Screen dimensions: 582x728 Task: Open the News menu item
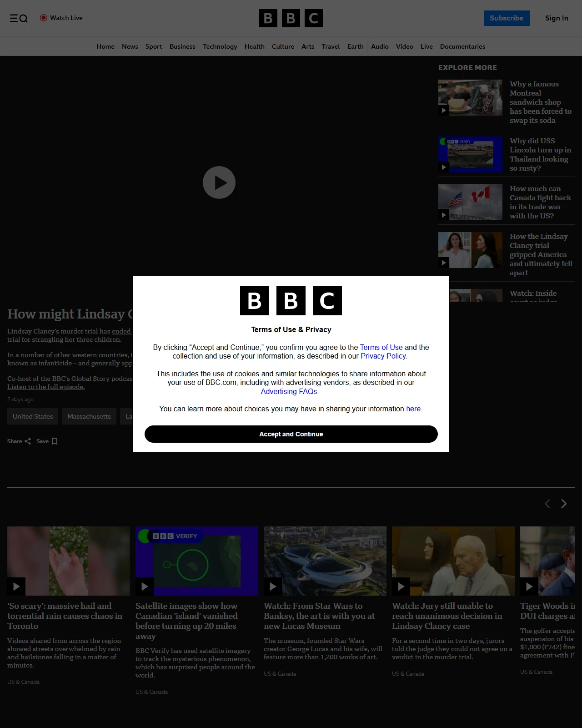130,46
